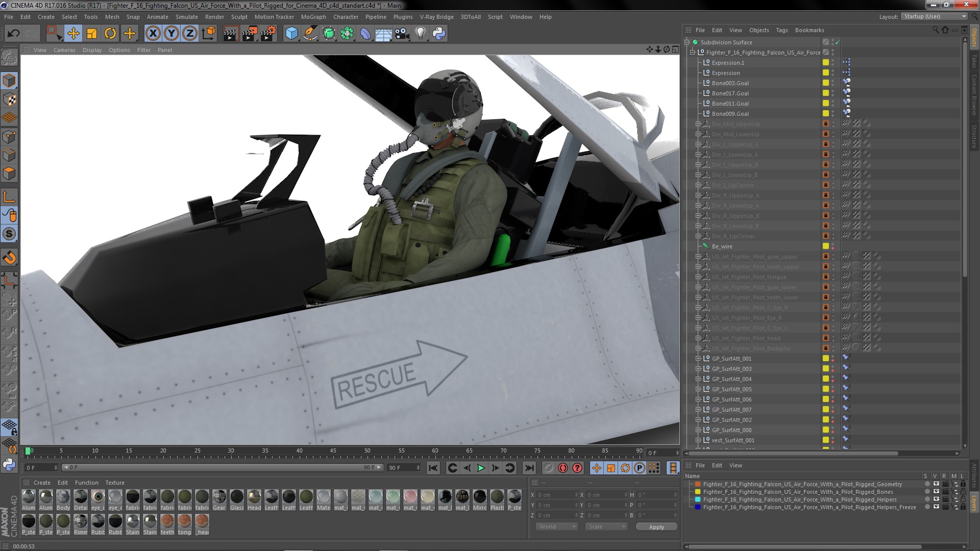Open the Deformer objects icon
The height and width of the screenshot is (551, 980).
tap(365, 34)
